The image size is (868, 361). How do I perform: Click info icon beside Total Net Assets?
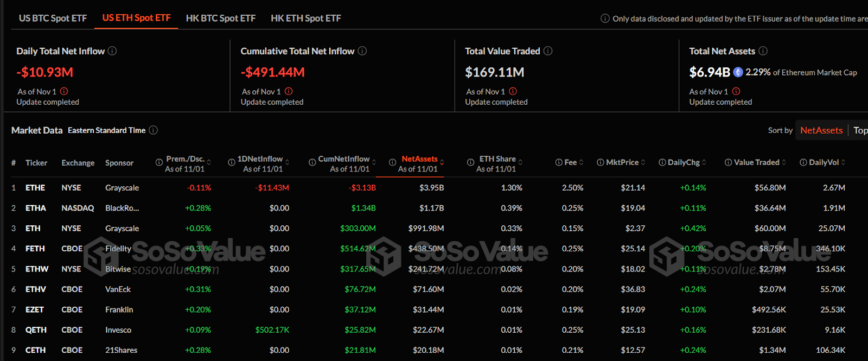point(763,51)
